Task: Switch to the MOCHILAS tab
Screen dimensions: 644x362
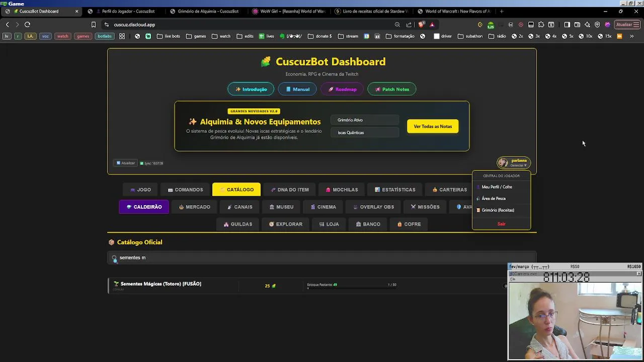Action: 342,190
